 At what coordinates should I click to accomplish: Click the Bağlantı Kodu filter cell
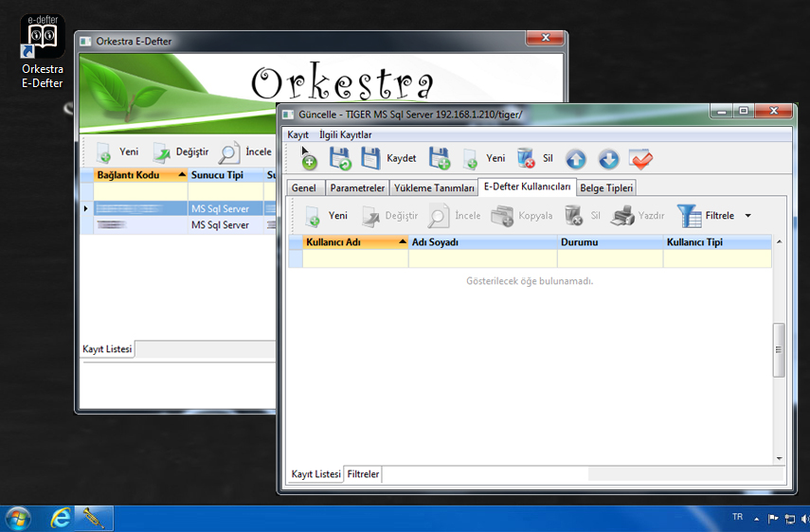(x=140, y=191)
